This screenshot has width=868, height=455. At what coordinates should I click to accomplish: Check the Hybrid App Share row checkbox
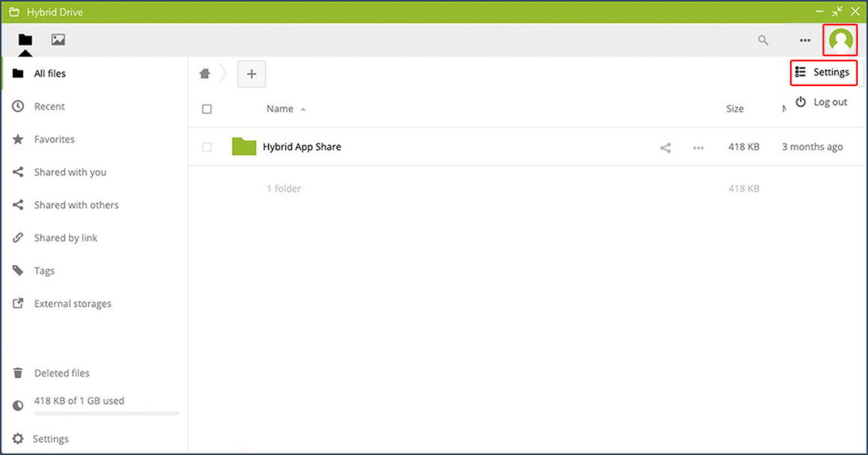point(207,147)
